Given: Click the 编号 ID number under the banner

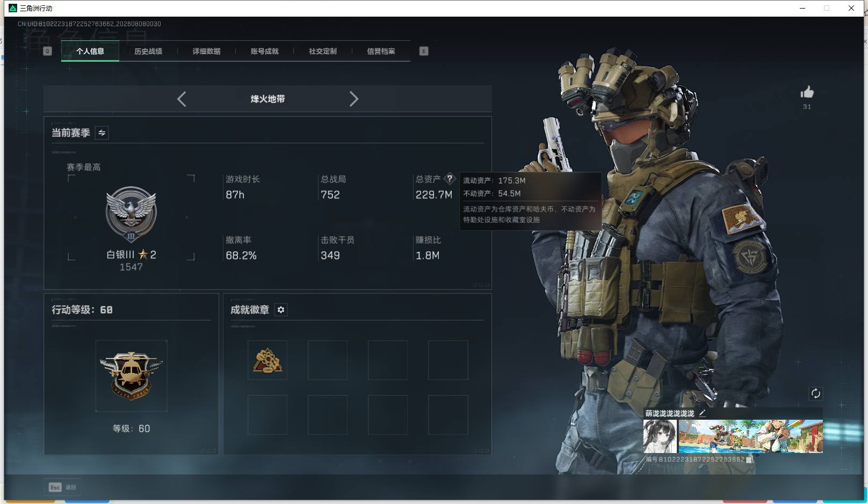Looking at the screenshot, I should [696, 459].
